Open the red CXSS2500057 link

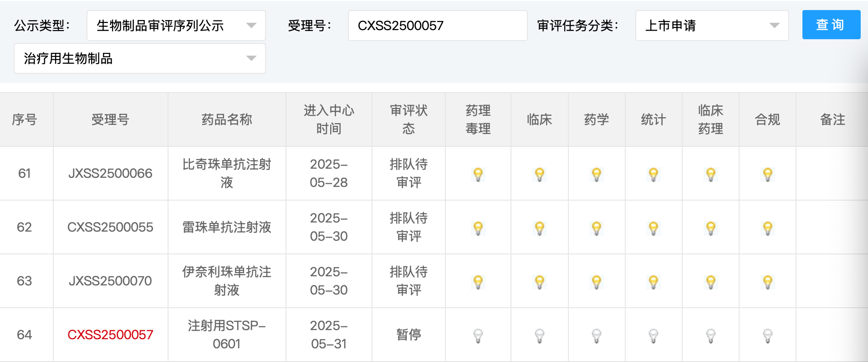tap(110, 335)
